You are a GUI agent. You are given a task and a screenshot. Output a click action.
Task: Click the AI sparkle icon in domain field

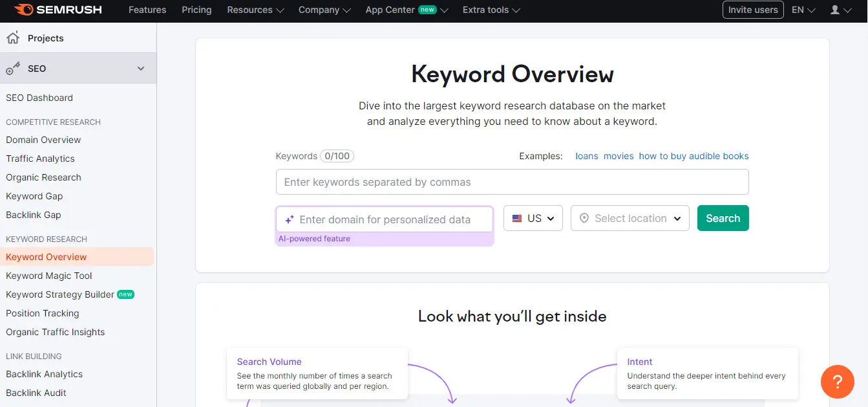point(290,219)
